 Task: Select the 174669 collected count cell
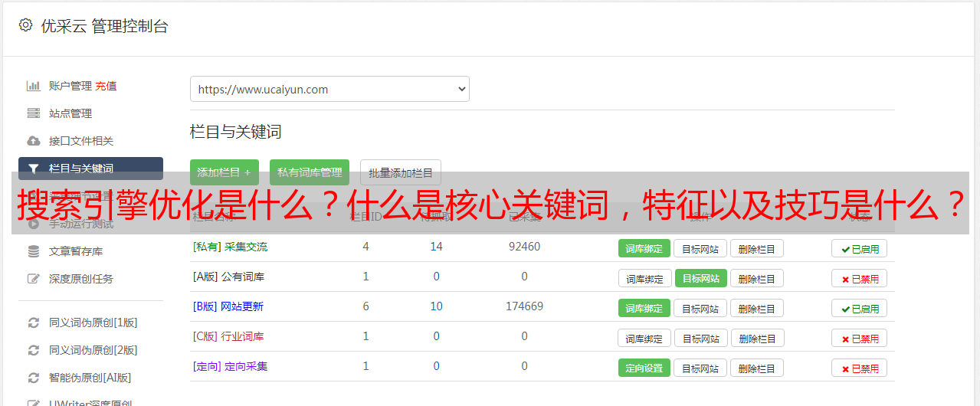(524, 306)
